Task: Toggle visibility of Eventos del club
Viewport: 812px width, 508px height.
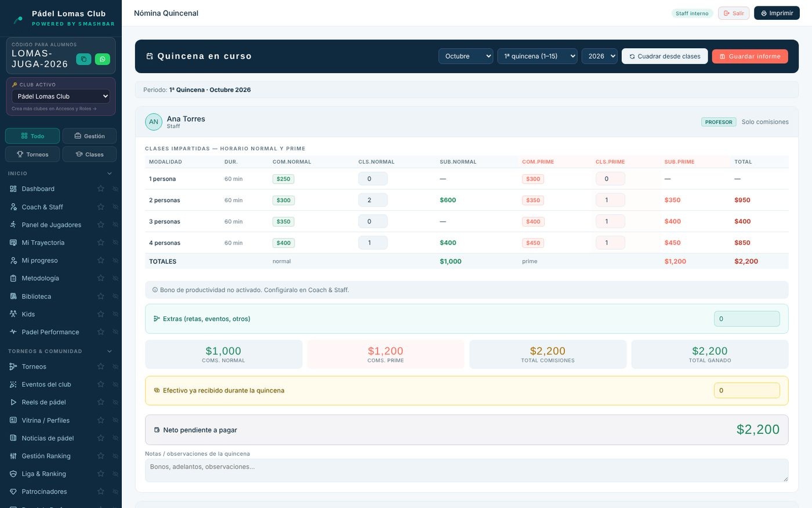Action: [115, 384]
